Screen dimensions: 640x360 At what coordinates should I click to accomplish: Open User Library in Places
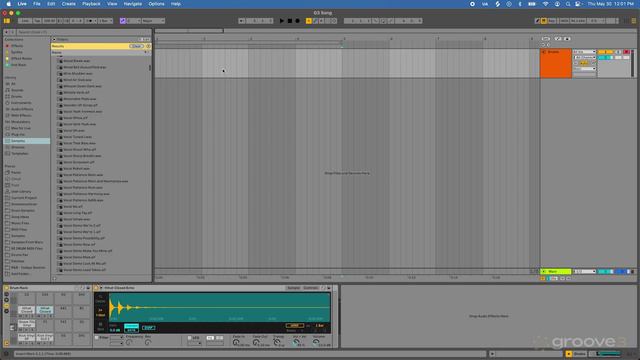(x=20, y=191)
